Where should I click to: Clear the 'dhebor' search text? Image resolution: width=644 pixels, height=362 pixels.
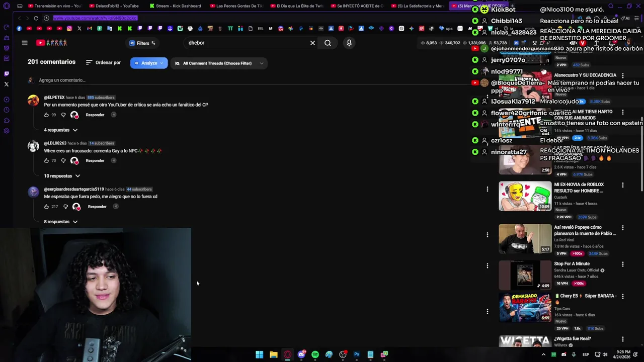[x=312, y=43]
